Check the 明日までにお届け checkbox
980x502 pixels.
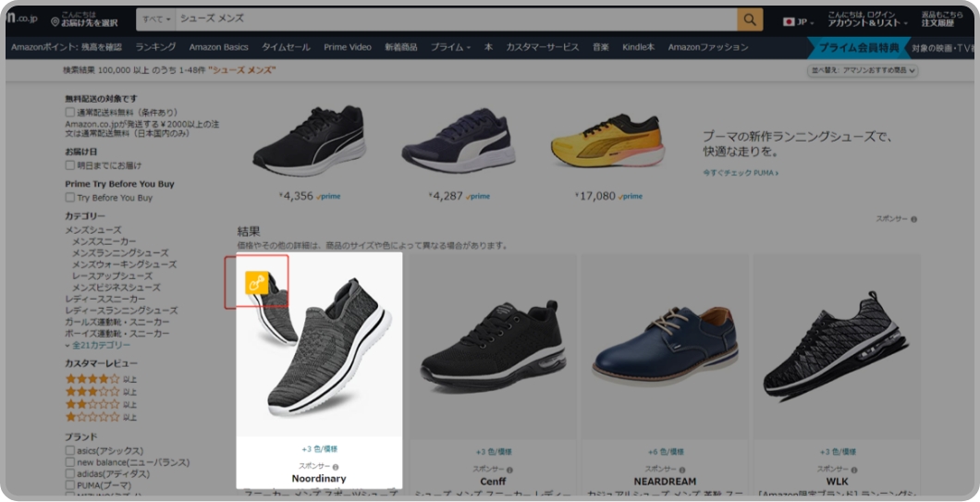click(70, 165)
